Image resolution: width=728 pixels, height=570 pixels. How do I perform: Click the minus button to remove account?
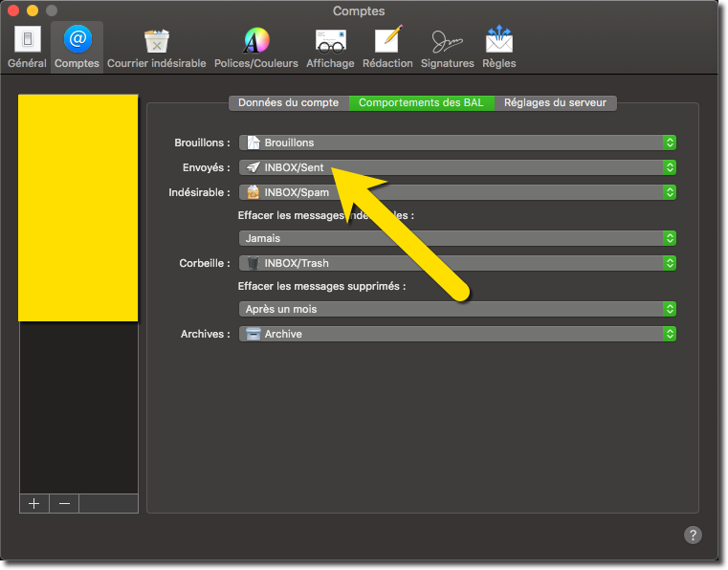(x=64, y=504)
